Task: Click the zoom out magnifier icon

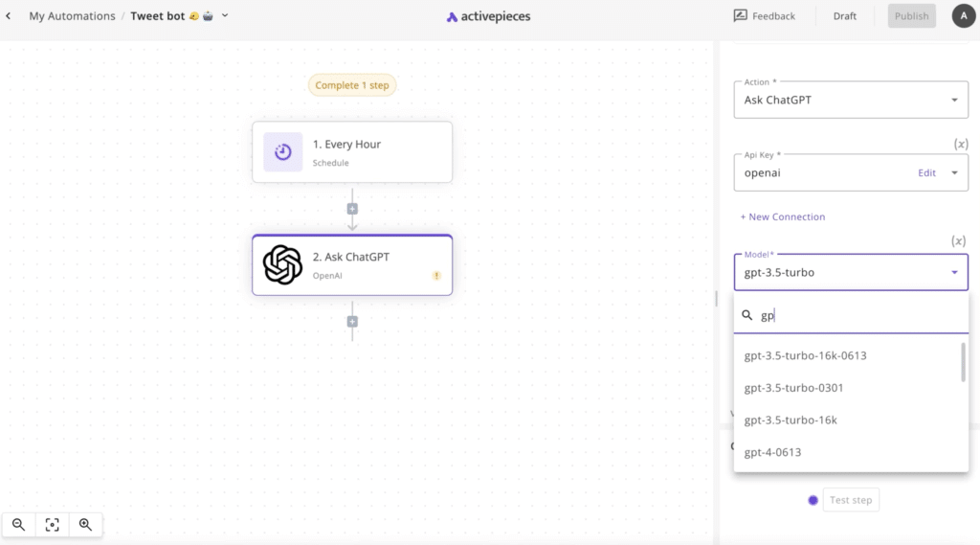Action: pyautogui.click(x=18, y=524)
